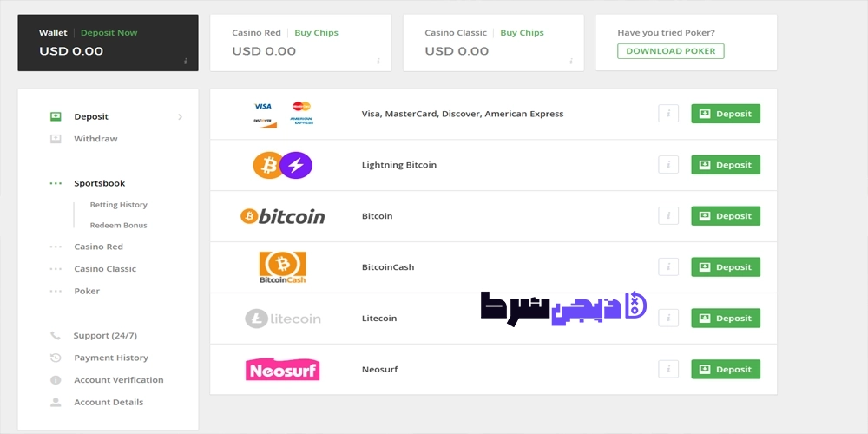Open Account Verification from the sidebar
The width and height of the screenshot is (868, 434).
[x=118, y=380]
